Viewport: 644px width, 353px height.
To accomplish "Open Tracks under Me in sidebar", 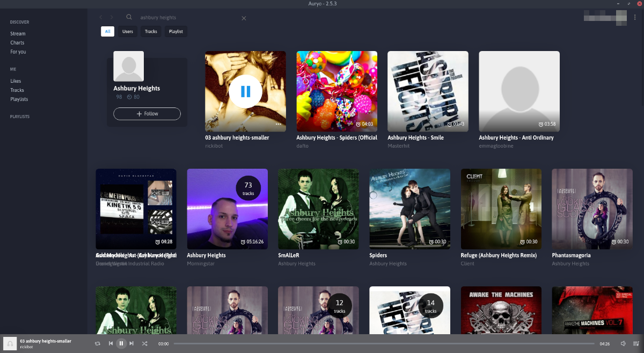I will point(17,90).
